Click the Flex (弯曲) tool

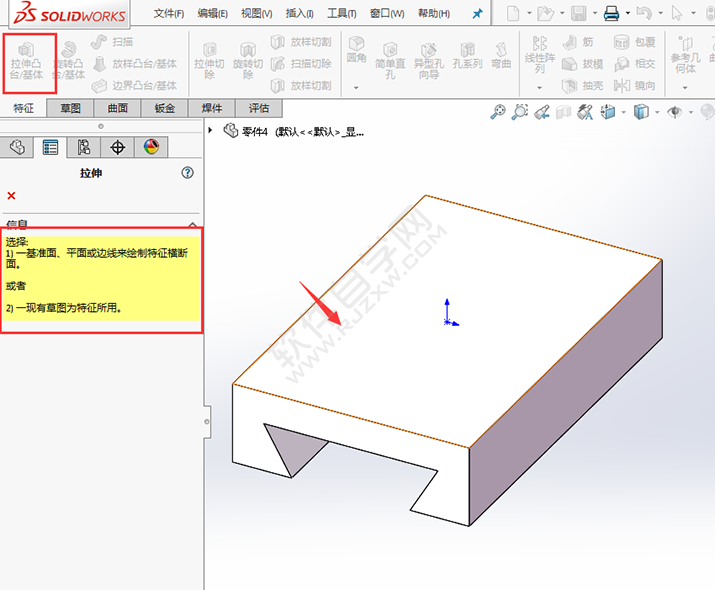point(501,56)
